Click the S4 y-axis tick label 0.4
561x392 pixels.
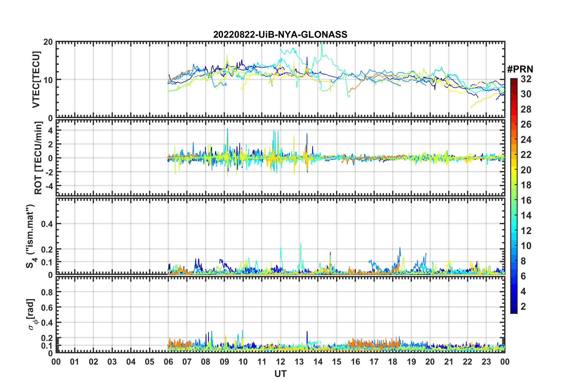(x=47, y=224)
